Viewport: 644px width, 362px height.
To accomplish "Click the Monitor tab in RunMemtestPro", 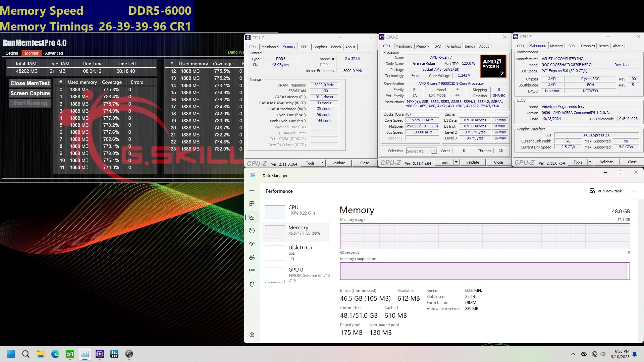I will [31, 53].
